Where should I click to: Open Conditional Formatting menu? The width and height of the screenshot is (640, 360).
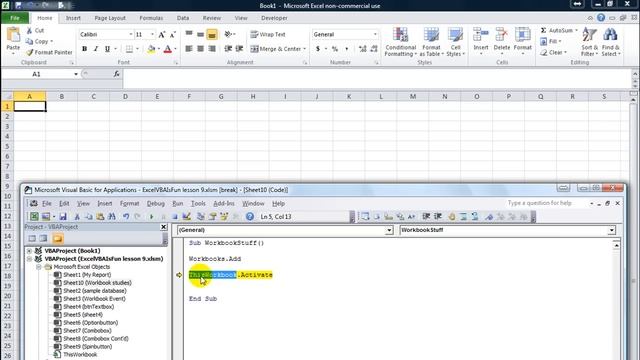click(400, 42)
